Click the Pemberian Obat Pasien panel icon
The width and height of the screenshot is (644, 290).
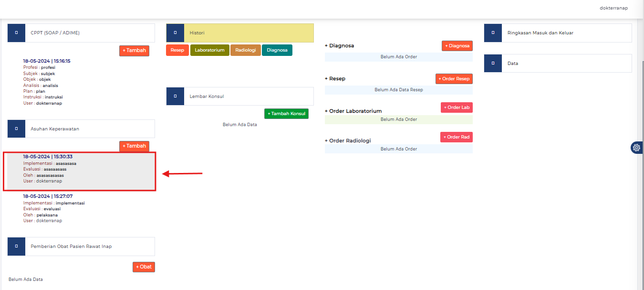click(x=16, y=246)
